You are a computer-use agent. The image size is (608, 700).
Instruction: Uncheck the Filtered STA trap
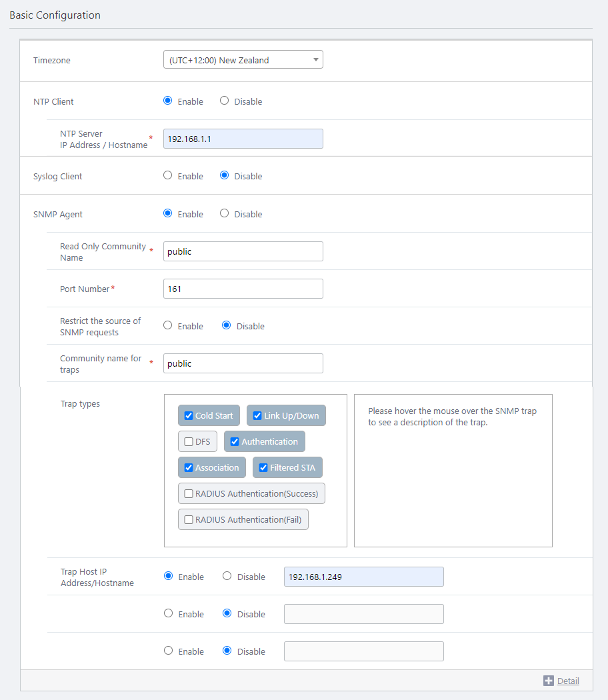263,468
